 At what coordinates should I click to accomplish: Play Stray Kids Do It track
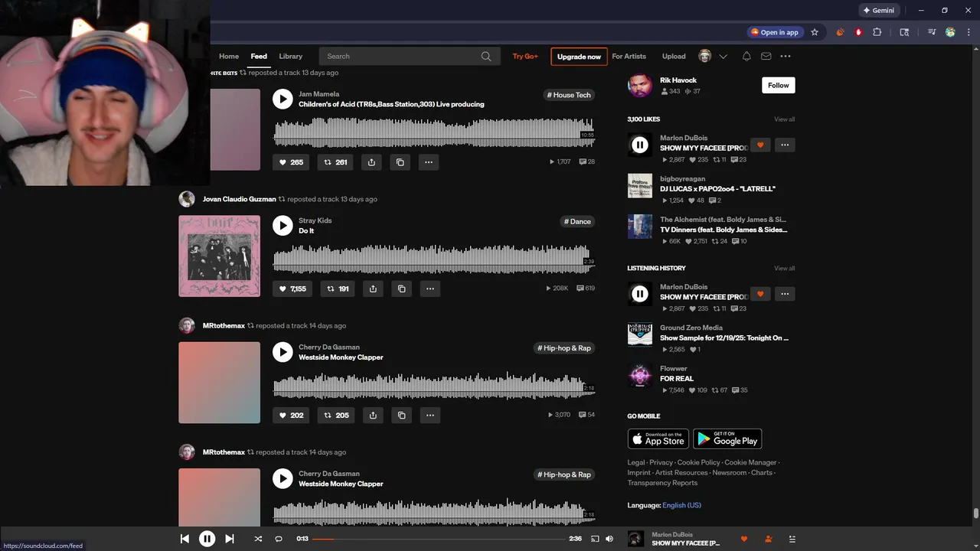pos(283,225)
